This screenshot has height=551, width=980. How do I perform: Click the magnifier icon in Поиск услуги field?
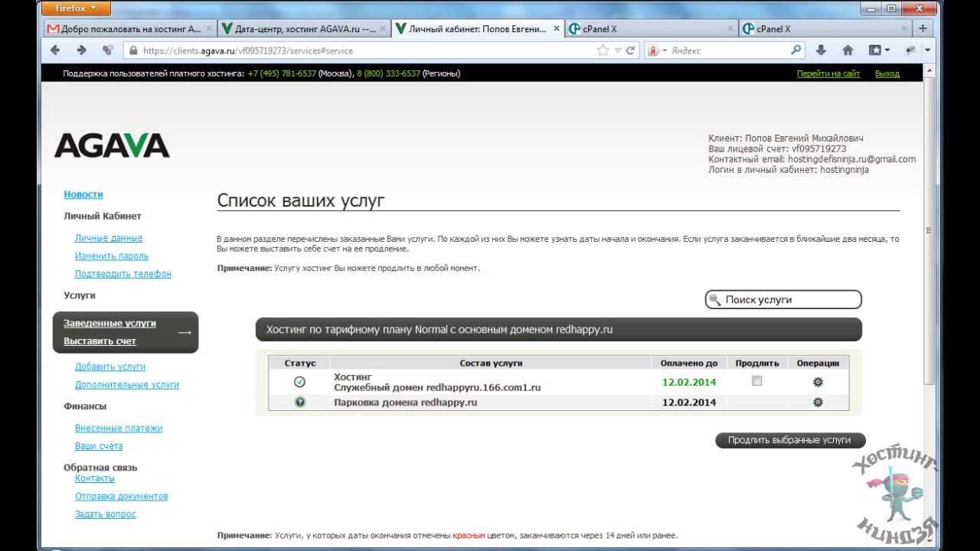coord(714,299)
